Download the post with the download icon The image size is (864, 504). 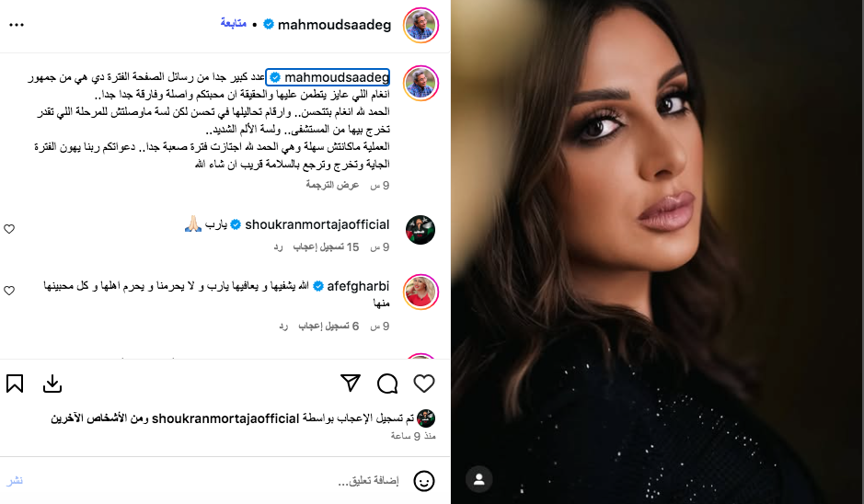[52, 384]
